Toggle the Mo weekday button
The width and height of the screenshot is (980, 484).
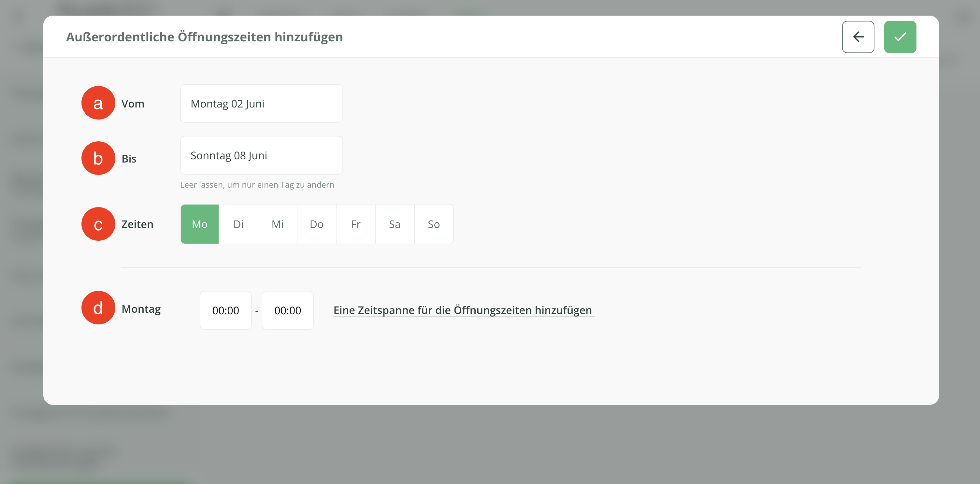pos(199,224)
